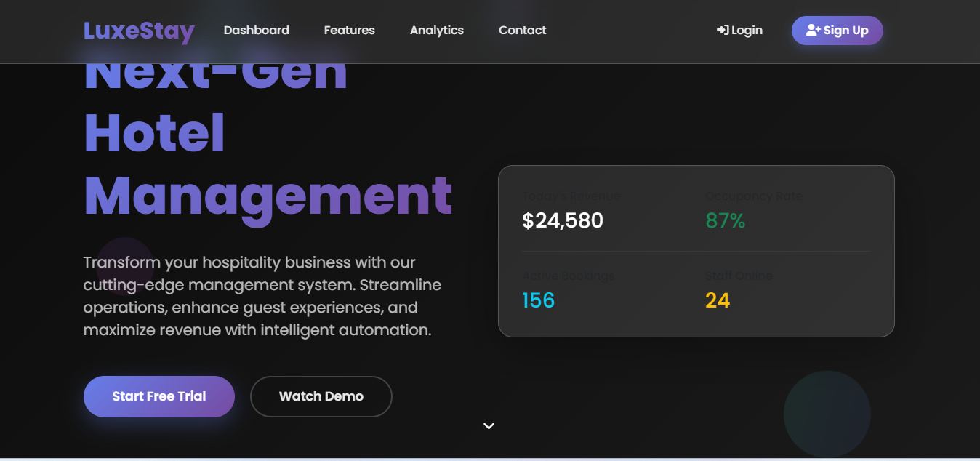Select the LuxeStay logo
The width and height of the screenshot is (980, 461).
tap(138, 31)
